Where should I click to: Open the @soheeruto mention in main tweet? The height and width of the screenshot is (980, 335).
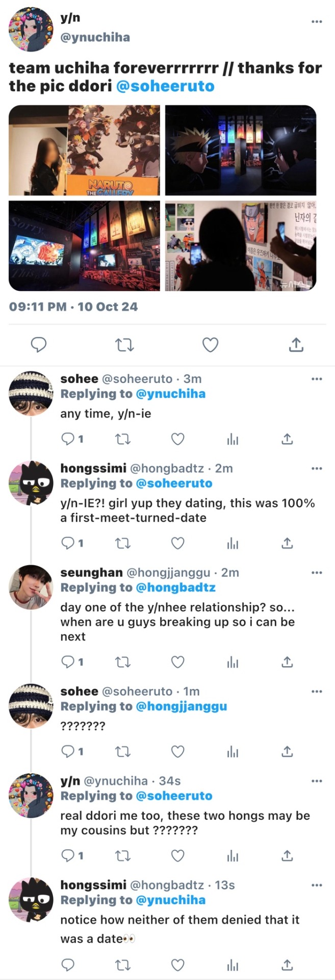pyautogui.click(x=165, y=86)
